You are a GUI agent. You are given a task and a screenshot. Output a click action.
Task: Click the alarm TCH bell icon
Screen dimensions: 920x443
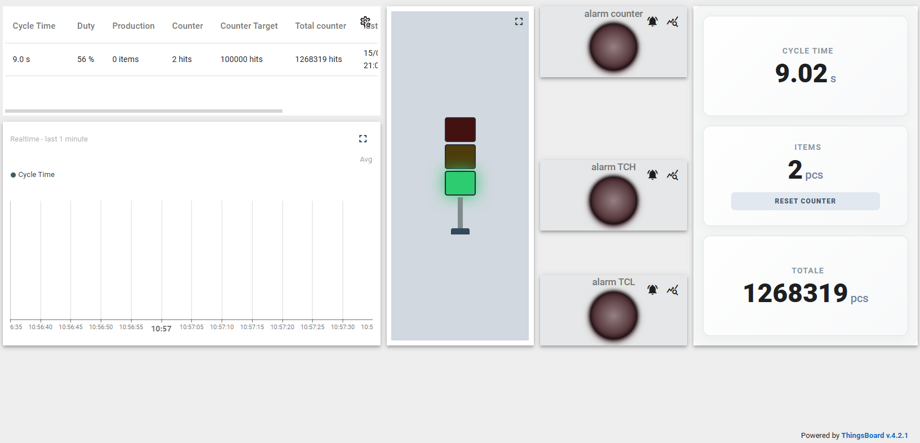[652, 175]
